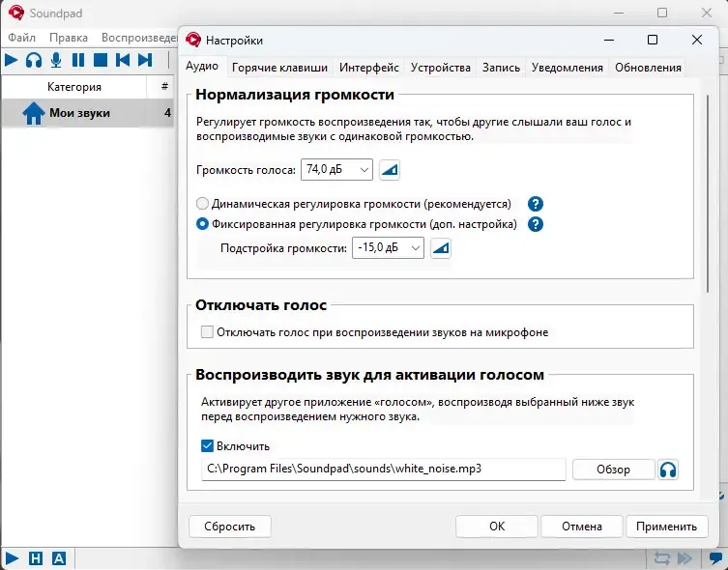Click the Обзор browse button
This screenshot has width=728, height=570.
tap(613, 470)
